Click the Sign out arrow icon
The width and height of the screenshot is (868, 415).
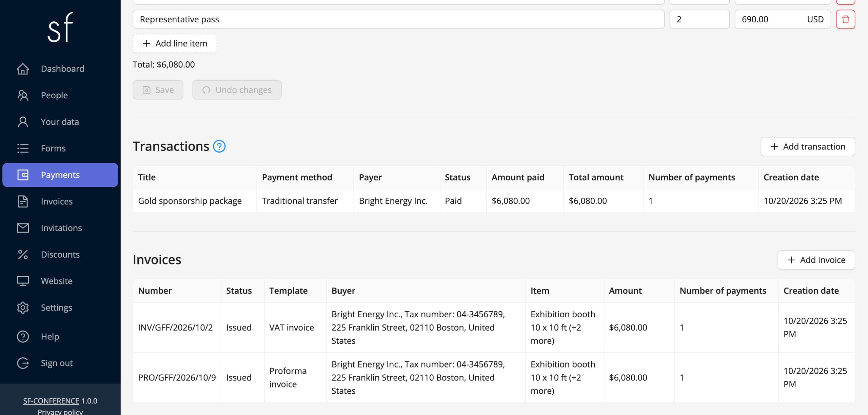click(23, 363)
